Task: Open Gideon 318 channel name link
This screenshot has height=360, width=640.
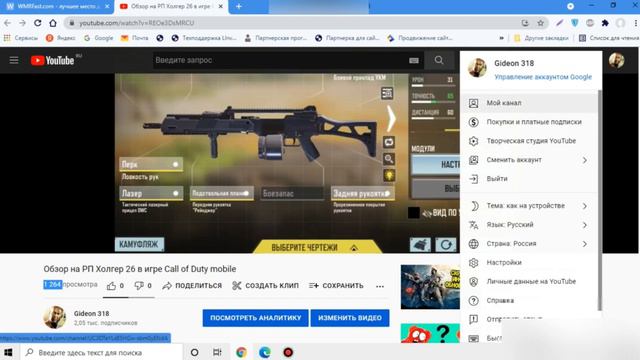Action: click(91, 313)
